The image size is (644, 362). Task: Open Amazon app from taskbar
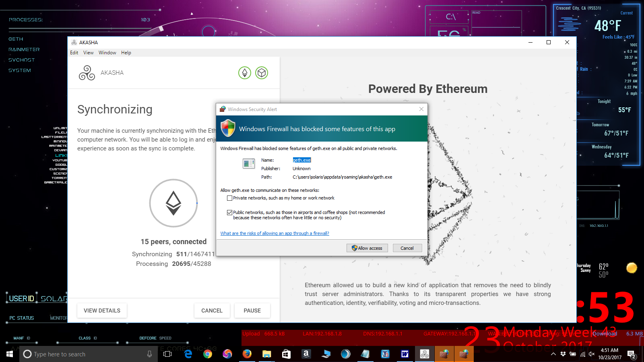[306, 354]
